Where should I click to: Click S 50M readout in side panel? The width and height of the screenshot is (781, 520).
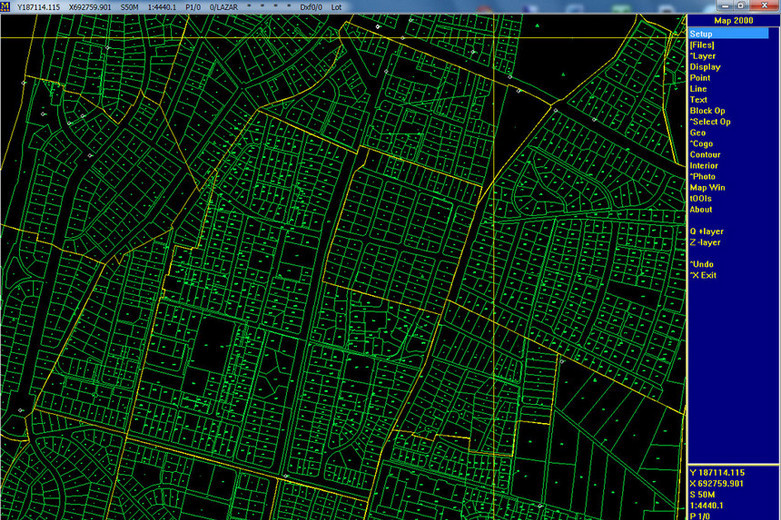(x=702, y=494)
